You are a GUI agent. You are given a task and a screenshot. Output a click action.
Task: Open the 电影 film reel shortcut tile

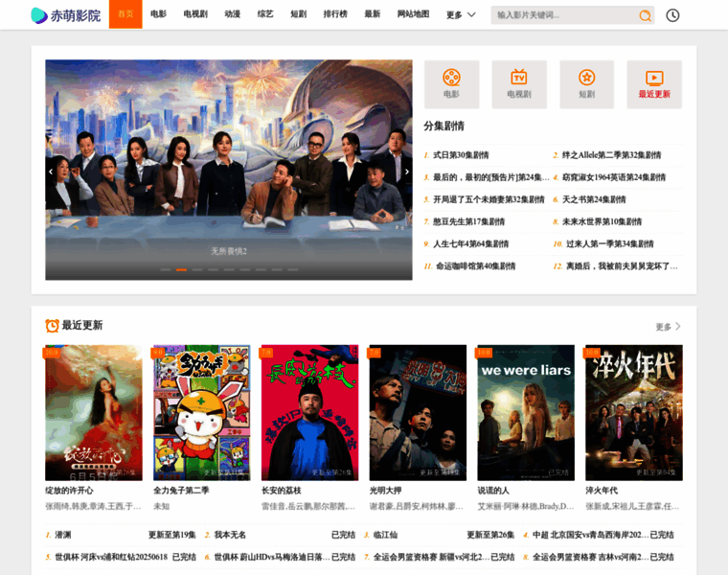coord(451,84)
